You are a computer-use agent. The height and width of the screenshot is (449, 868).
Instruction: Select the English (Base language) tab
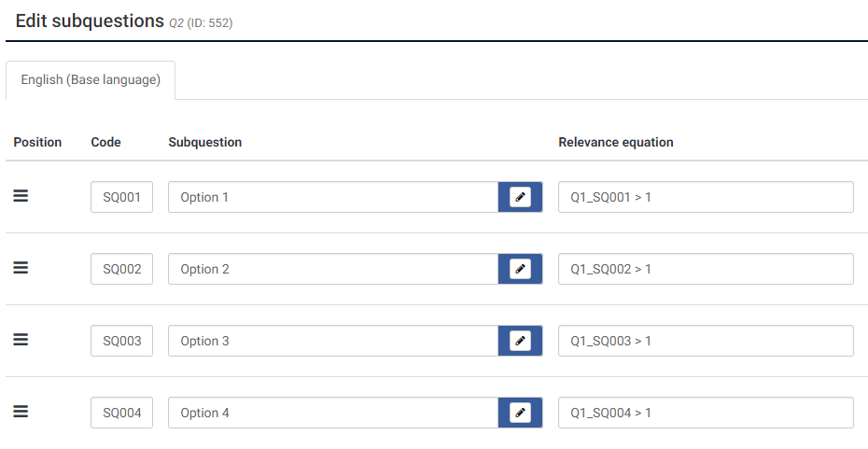pos(91,80)
